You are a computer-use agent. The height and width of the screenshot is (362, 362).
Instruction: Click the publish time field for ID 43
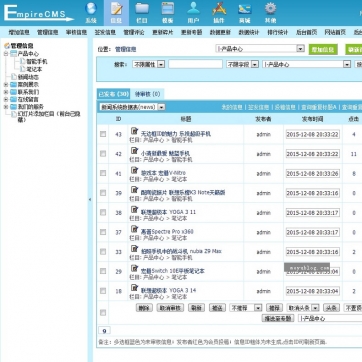pos(313,134)
